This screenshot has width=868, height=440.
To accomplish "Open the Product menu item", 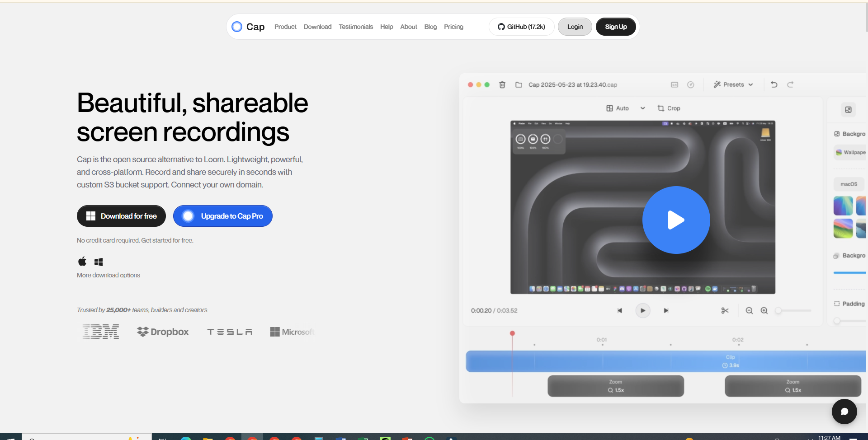I will coord(285,27).
